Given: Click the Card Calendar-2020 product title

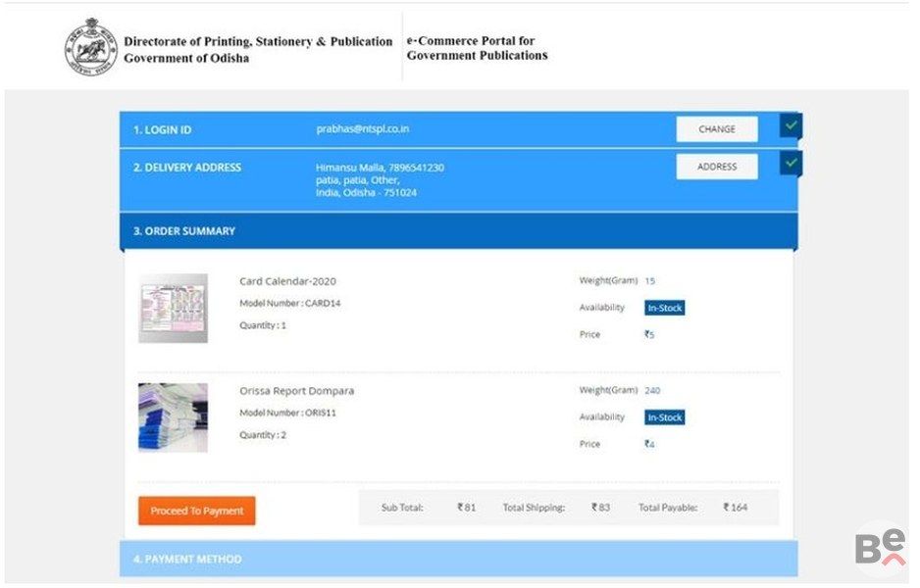Looking at the screenshot, I should pos(287,281).
